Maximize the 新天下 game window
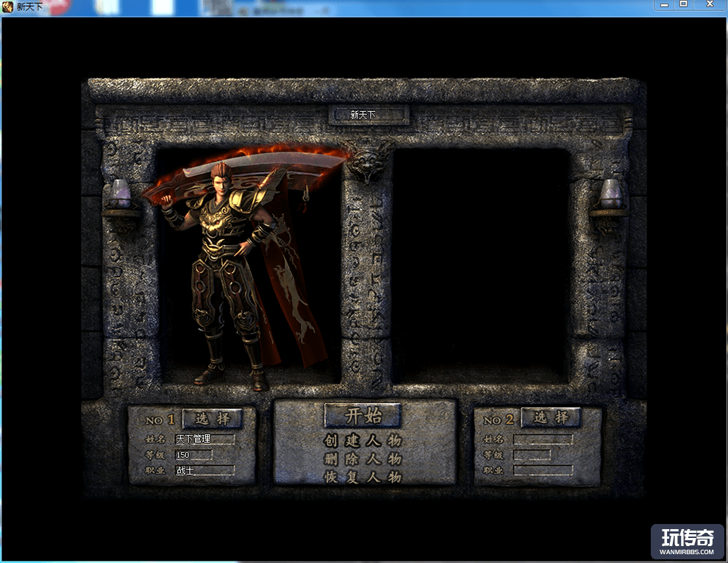This screenshot has height=563, width=728. point(683,4)
